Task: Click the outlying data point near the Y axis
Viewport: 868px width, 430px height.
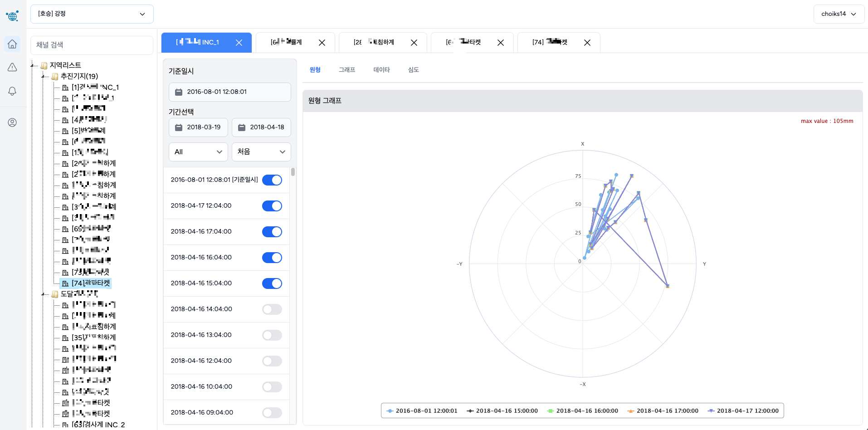Action: pos(667,286)
